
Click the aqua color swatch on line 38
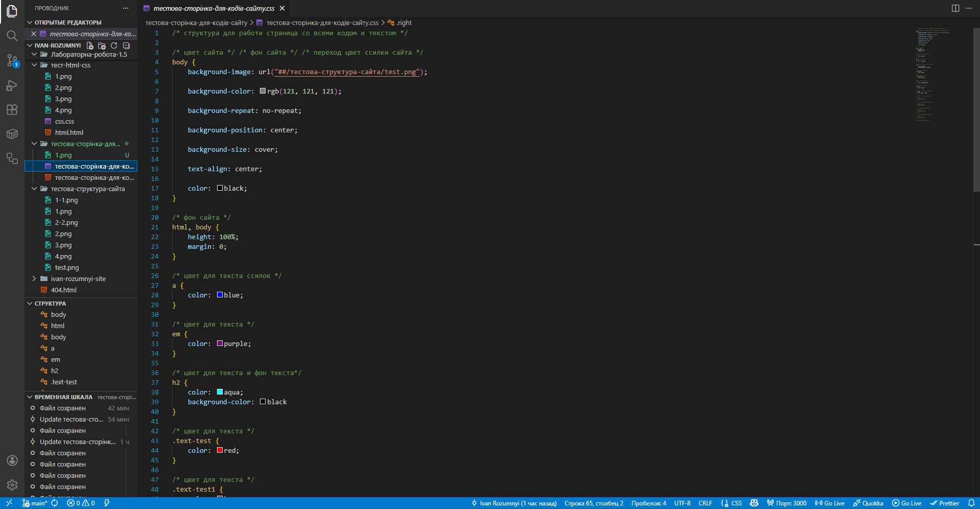point(220,392)
